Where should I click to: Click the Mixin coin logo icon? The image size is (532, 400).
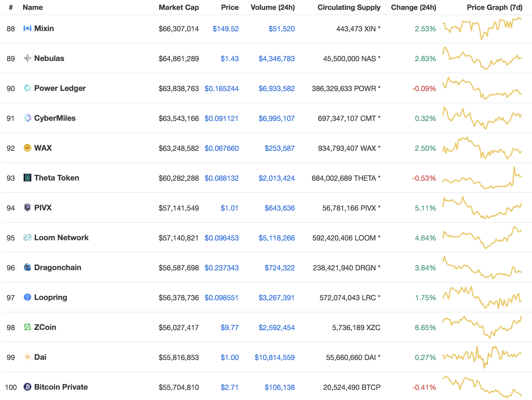(x=27, y=28)
